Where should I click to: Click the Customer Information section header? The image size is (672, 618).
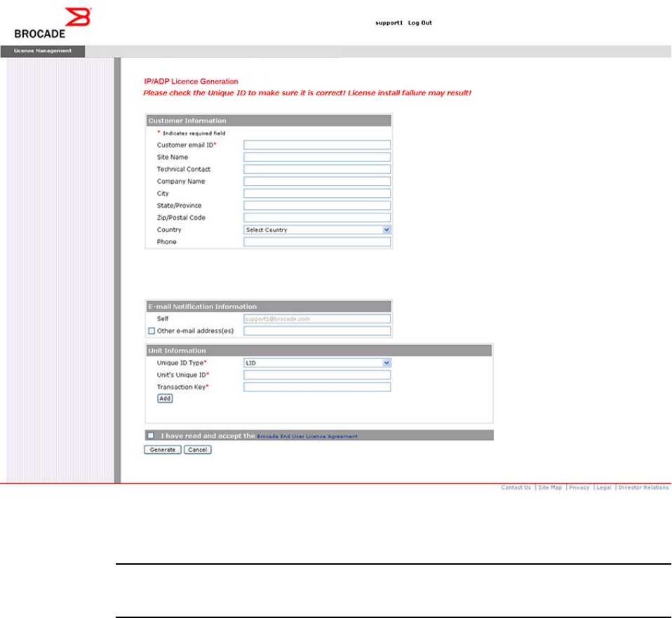269,121
